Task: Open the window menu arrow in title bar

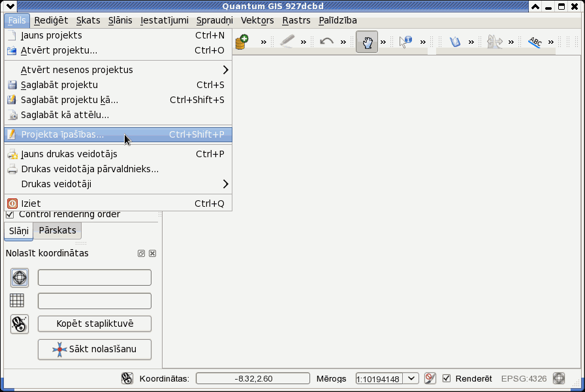Action: coord(10,6)
